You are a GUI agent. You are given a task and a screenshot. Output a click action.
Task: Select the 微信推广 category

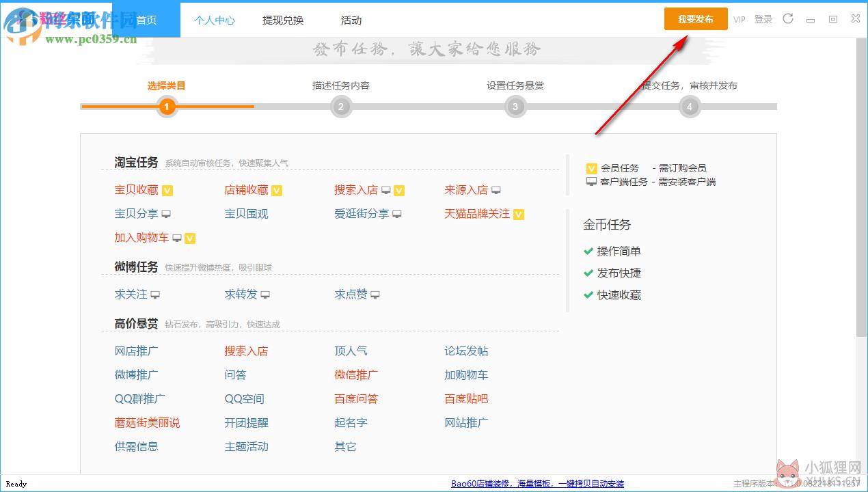(x=356, y=375)
